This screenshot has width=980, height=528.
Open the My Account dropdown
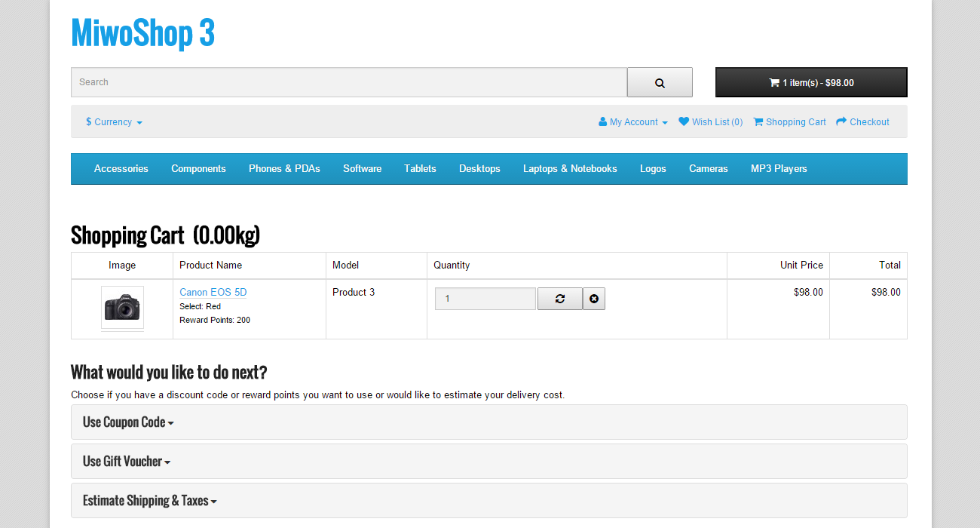[633, 121]
